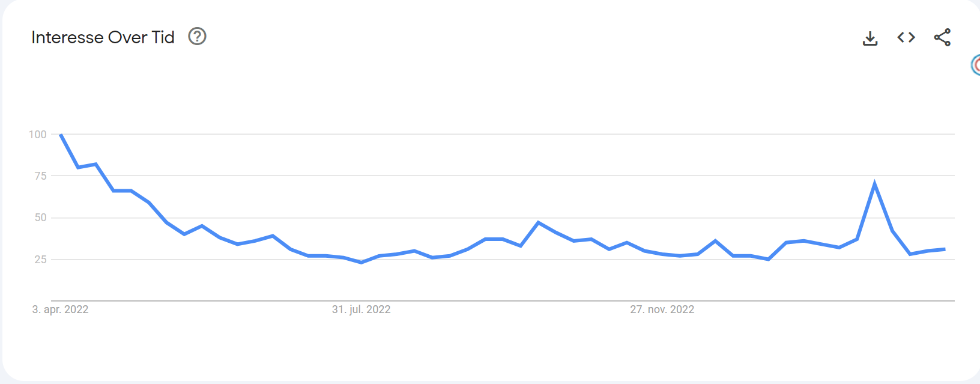Click the "Interesse Over Tid" heading

[103, 37]
